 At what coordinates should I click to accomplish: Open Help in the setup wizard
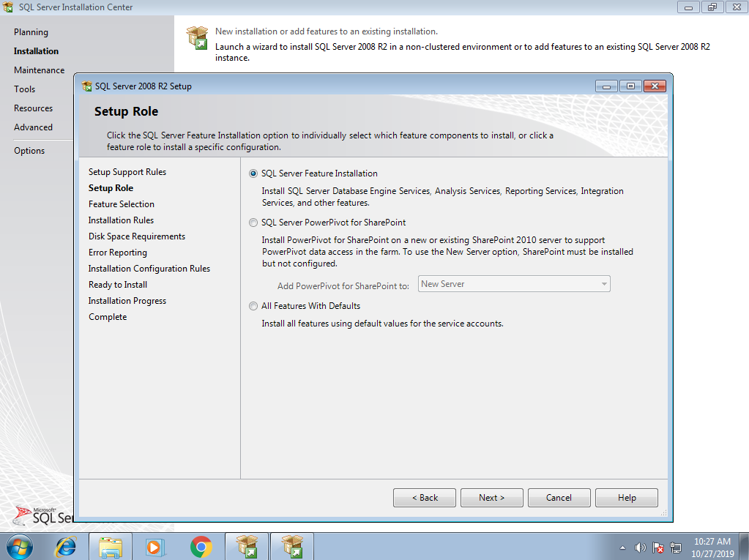click(627, 498)
